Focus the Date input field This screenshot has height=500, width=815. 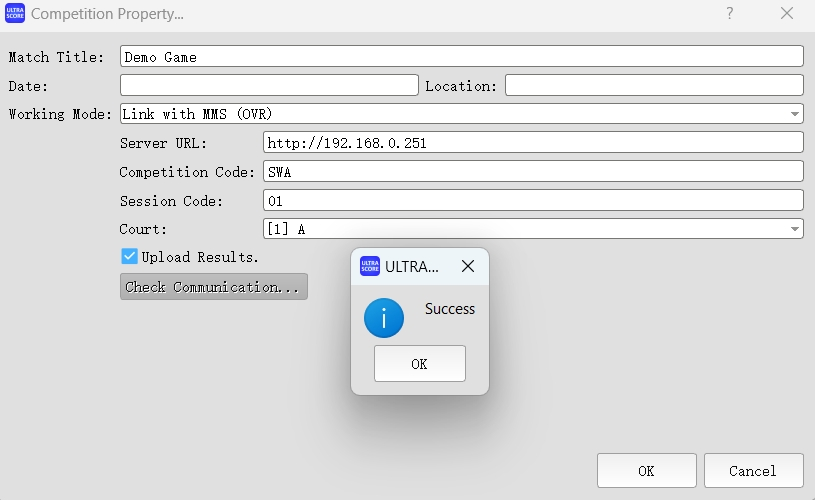[269, 85]
